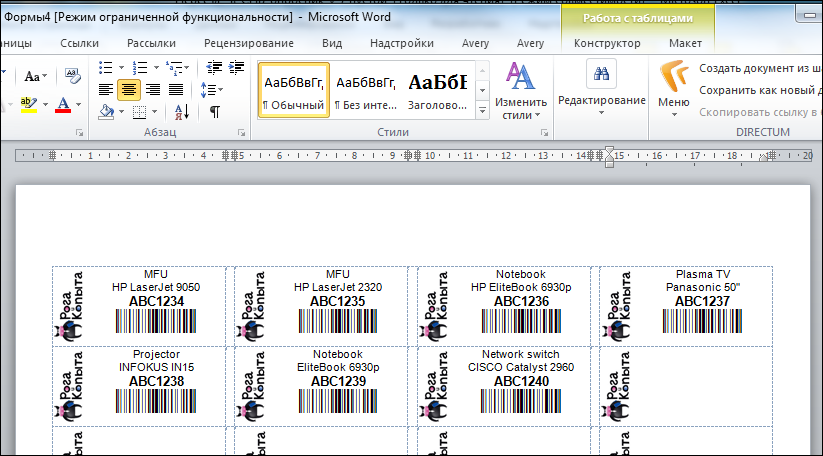
Task: Click the hanging indent marker on ruler
Action: (609, 159)
